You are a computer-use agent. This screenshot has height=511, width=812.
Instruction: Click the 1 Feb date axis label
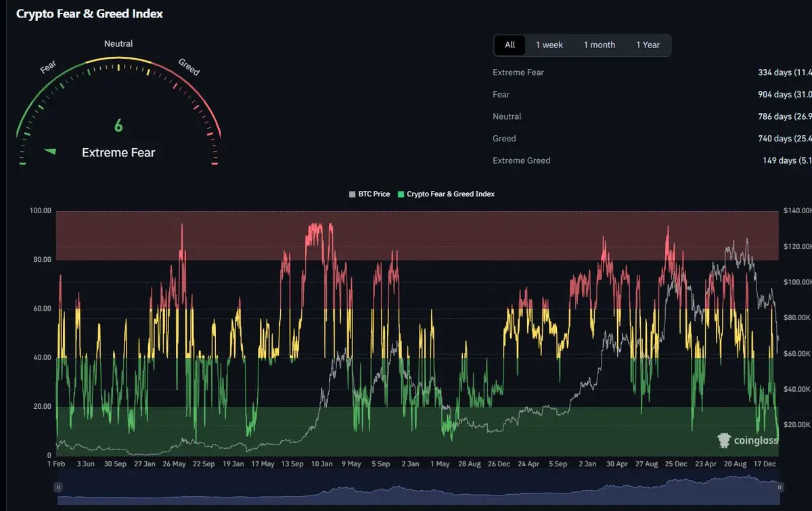56,465
